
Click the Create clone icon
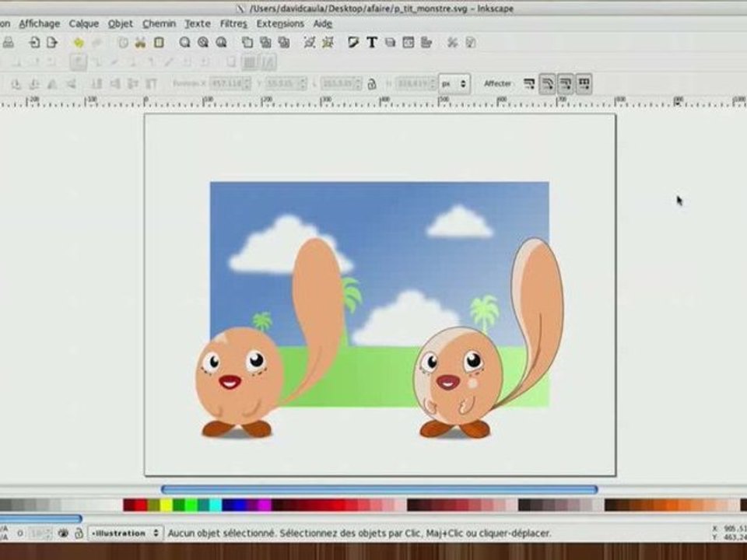point(265,43)
